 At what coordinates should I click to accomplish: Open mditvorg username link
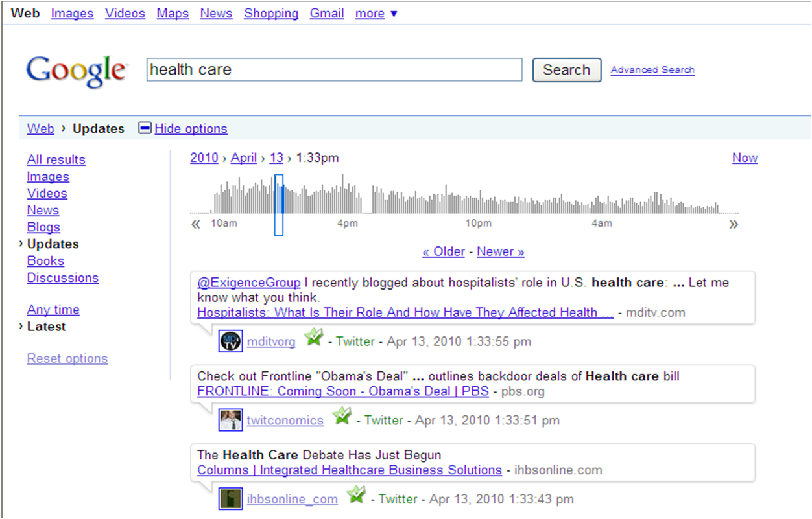coord(271,341)
